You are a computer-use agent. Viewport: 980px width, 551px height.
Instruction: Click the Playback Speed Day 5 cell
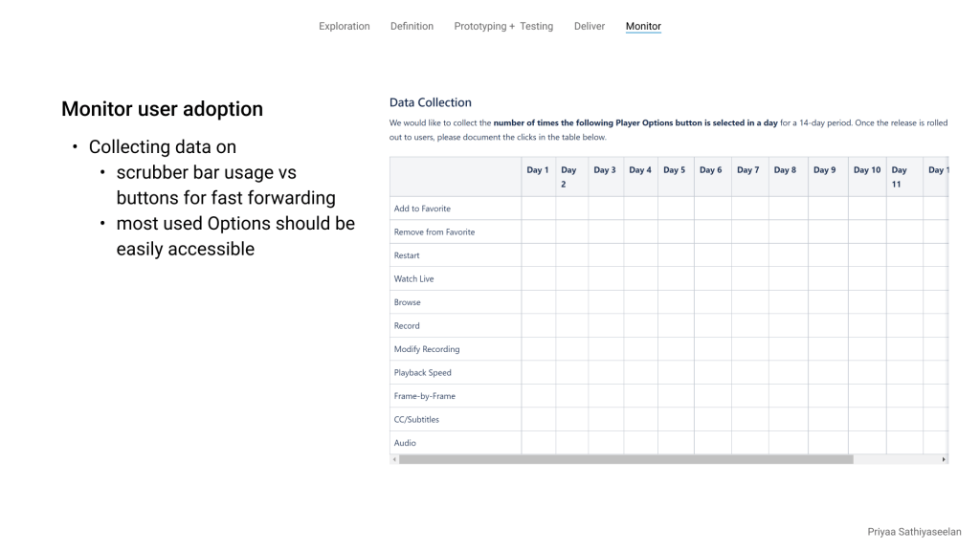[x=676, y=373]
